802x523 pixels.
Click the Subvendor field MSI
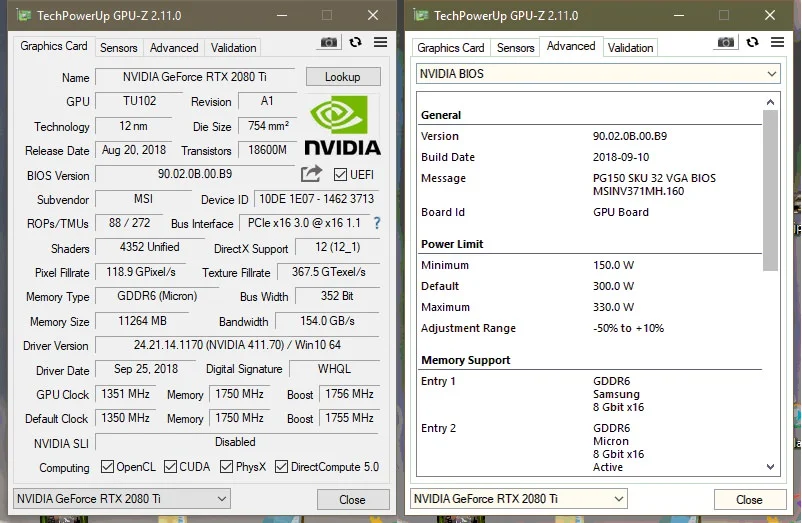click(143, 198)
